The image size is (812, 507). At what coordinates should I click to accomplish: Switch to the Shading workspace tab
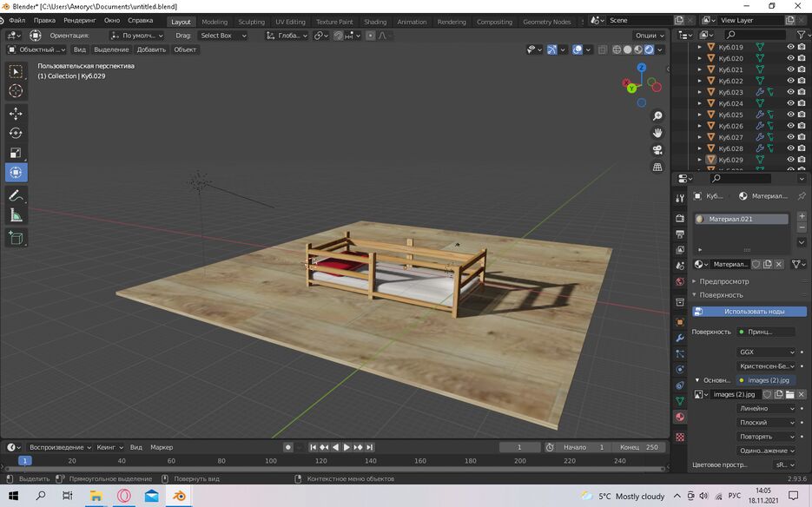[375, 22]
